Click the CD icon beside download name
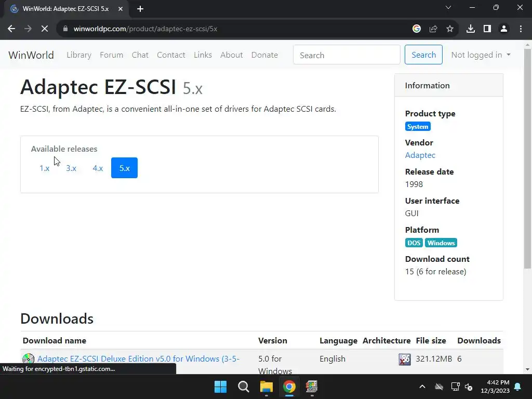The width and height of the screenshot is (532, 399). (x=28, y=360)
